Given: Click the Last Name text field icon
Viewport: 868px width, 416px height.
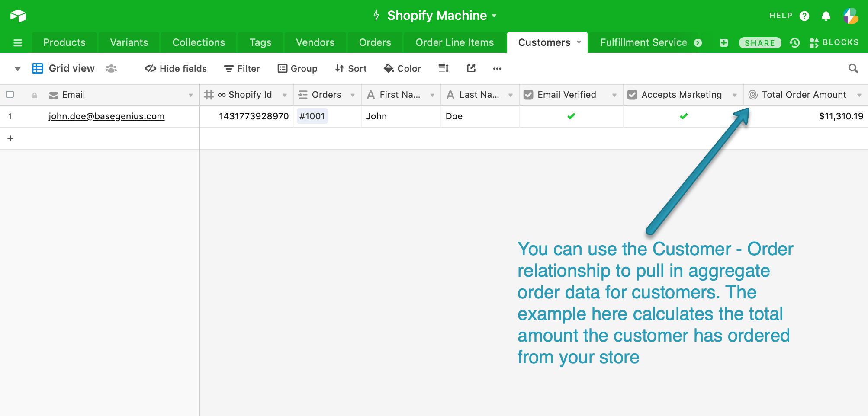Looking at the screenshot, I should 450,95.
